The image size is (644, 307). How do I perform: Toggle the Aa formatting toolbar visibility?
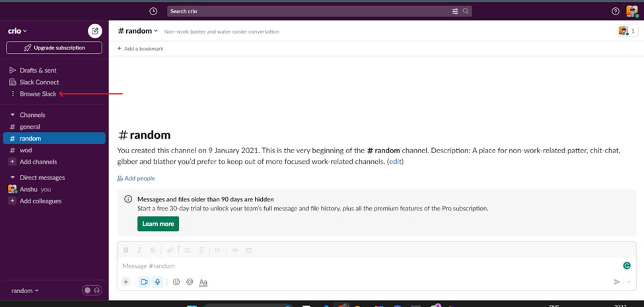(x=203, y=283)
